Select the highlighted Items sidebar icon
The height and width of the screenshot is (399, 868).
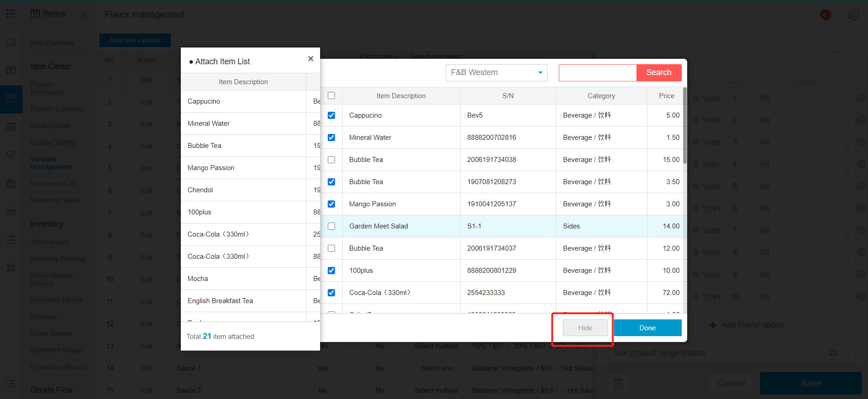pos(11,99)
